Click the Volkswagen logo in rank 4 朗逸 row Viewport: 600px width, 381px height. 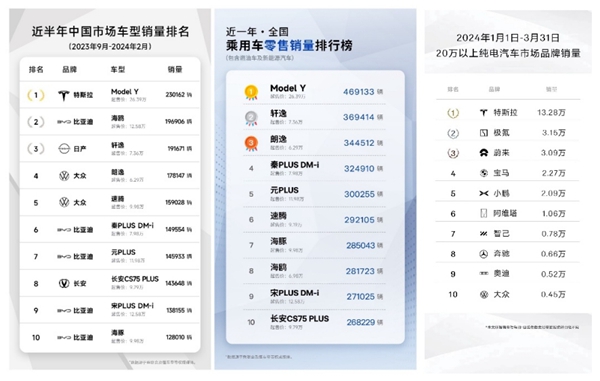64,176
